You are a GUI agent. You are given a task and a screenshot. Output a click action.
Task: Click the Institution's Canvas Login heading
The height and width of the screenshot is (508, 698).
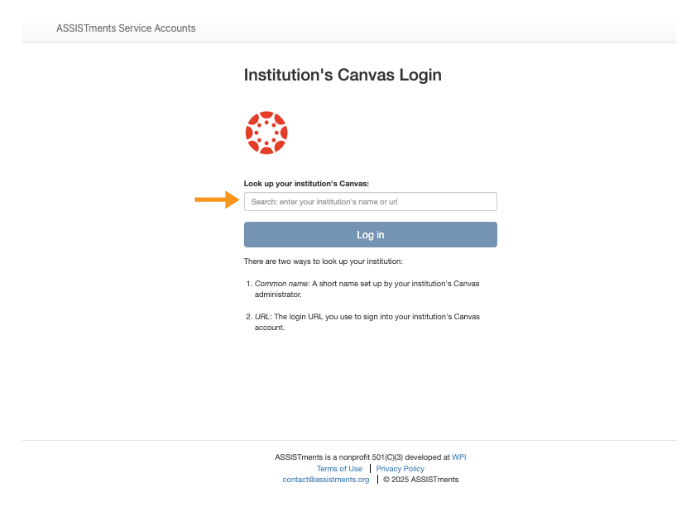tap(343, 75)
